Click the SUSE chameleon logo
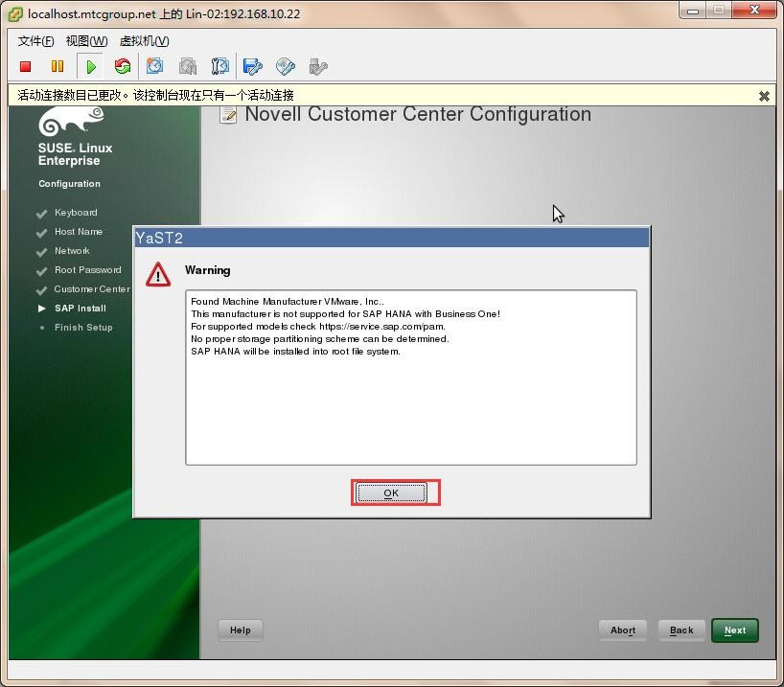The height and width of the screenshot is (687, 784). (71, 121)
